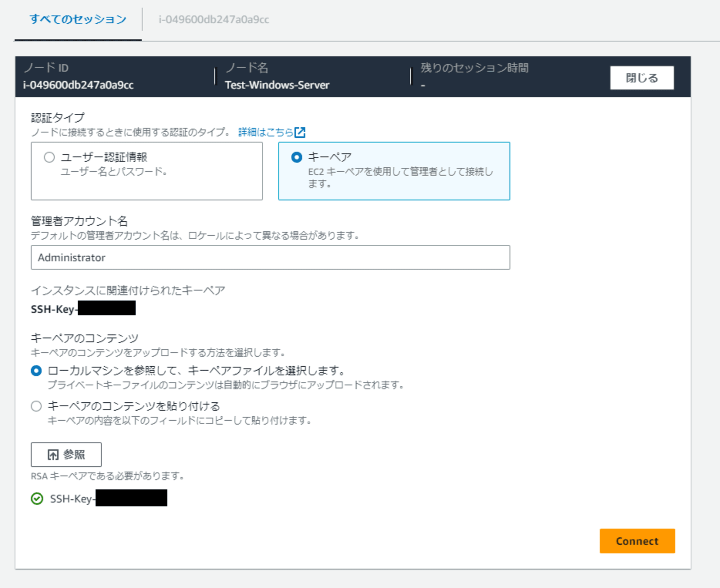Click the 閉じる button
The width and height of the screenshot is (720, 588).
point(642,78)
